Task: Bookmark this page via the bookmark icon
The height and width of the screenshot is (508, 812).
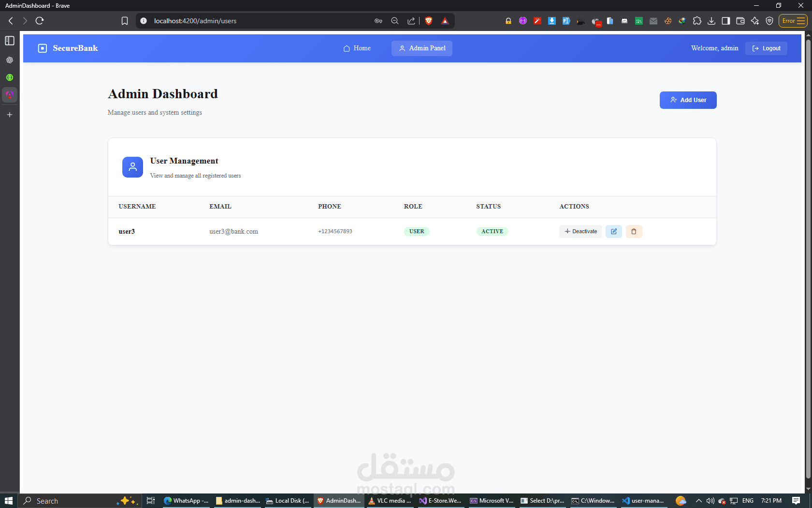Action: (124, 21)
